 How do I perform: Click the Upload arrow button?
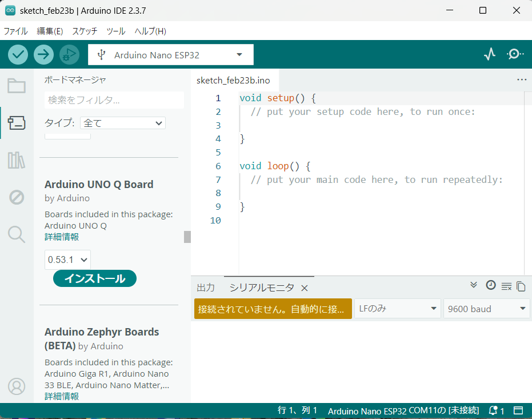click(43, 54)
